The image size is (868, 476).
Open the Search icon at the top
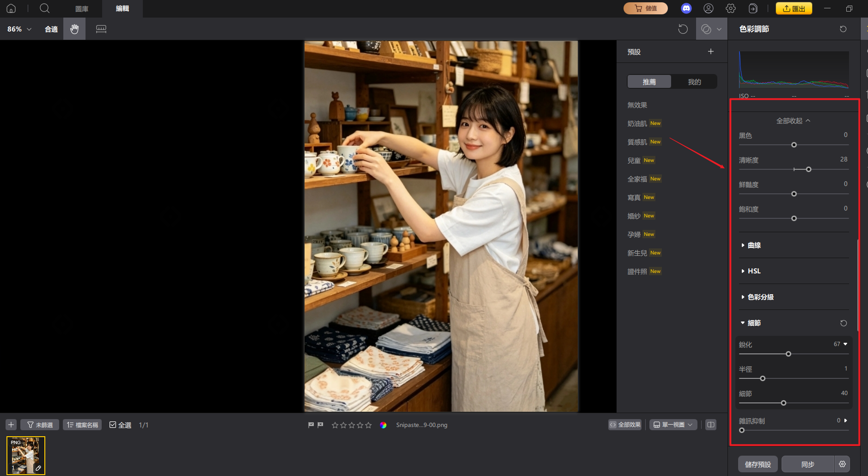click(44, 8)
